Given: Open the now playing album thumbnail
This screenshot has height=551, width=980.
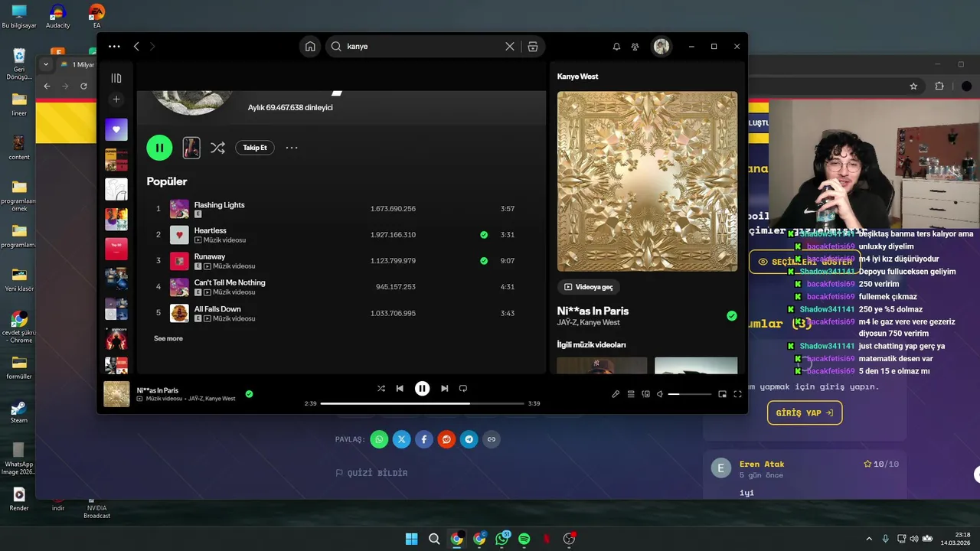Looking at the screenshot, I should click(x=116, y=394).
